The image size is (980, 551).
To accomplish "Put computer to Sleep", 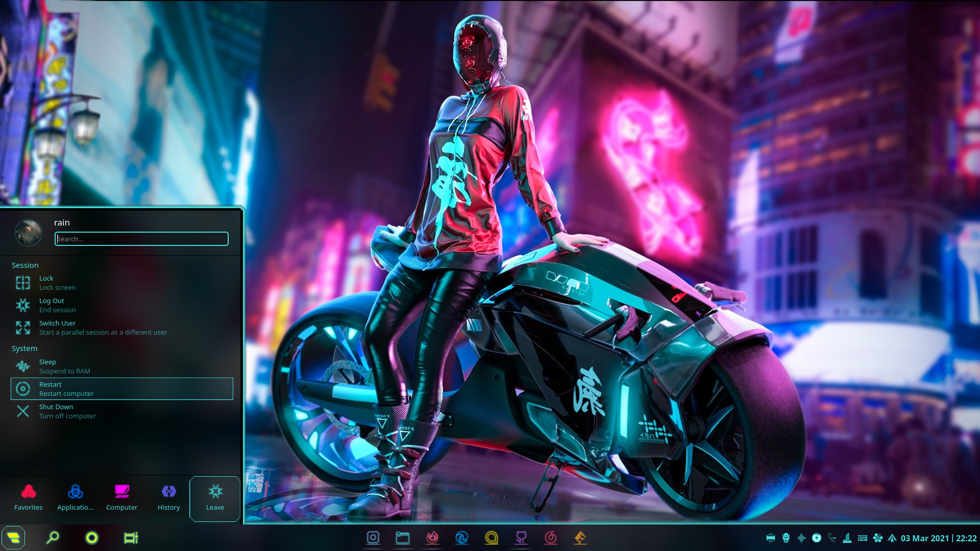I will (x=122, y=366).
